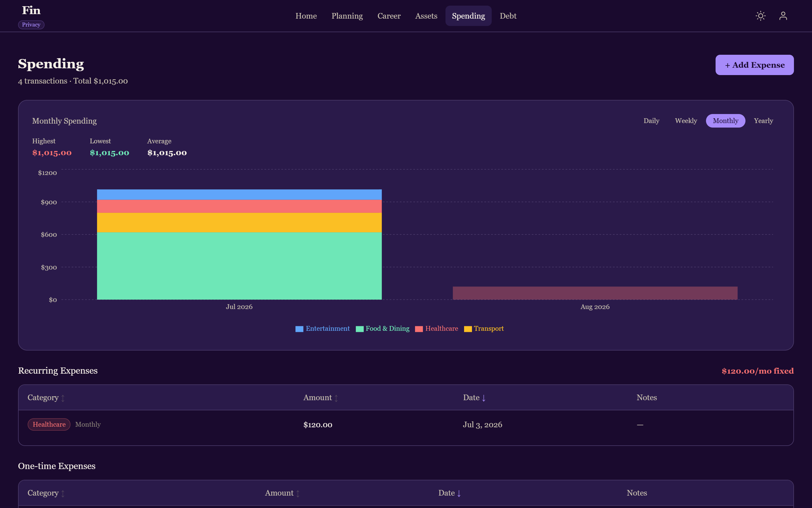Click the One-time Expenses heading
This screenshot has width=812, height=508.
coord(57,466)
